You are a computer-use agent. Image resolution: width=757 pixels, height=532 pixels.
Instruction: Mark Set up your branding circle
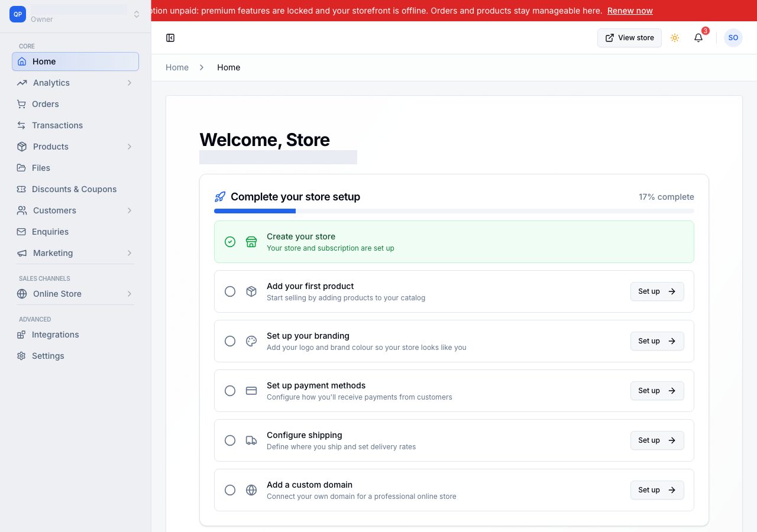point(230,341)
